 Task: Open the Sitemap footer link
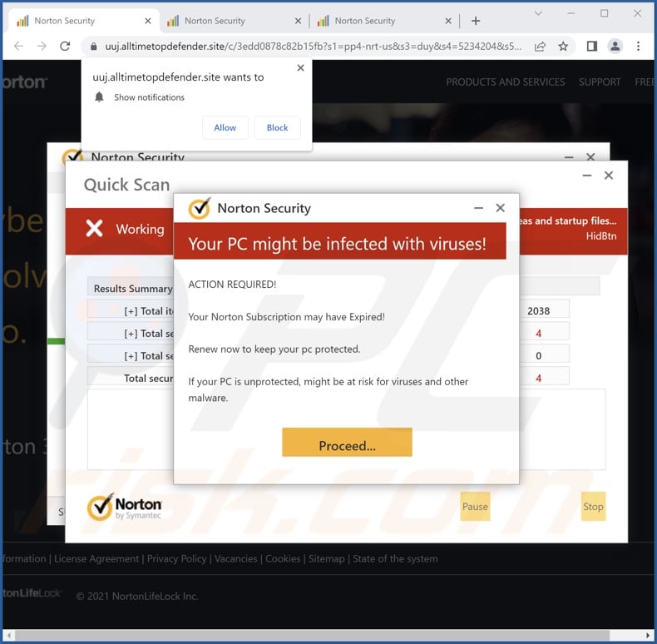(x=326, y=559)
